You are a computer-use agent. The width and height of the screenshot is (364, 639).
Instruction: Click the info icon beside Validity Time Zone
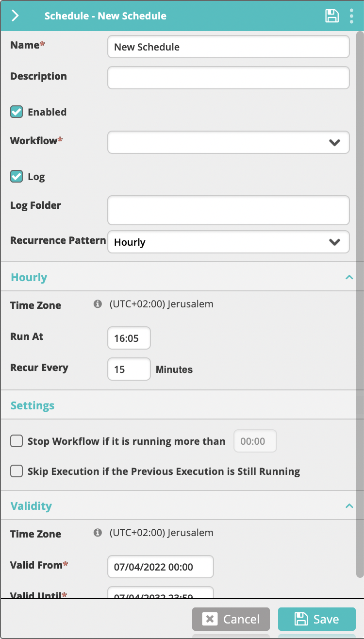(98, 533)
